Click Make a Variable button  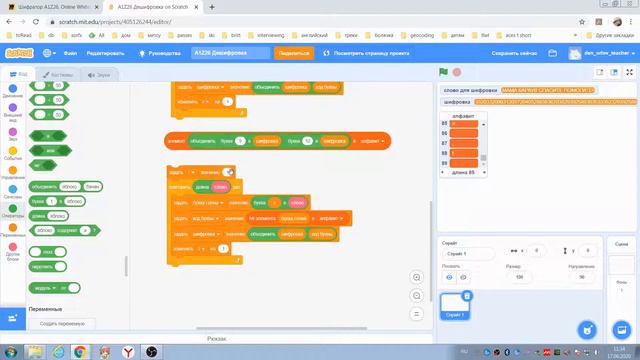tap(62, 324)
